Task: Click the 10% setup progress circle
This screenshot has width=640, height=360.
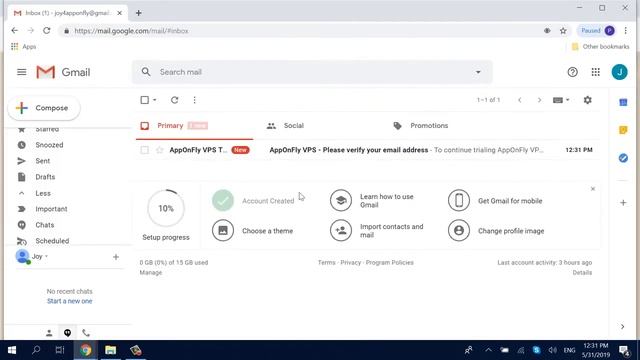Action: [166, 209]
